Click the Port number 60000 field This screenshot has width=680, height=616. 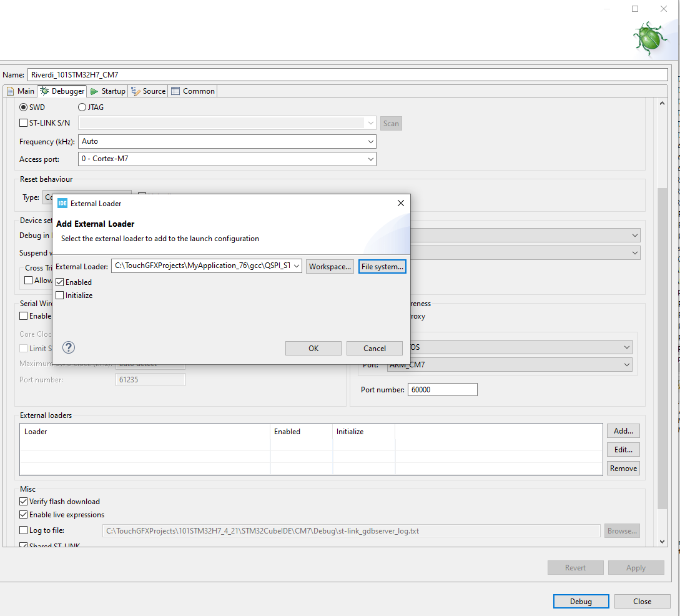(442, 390)
